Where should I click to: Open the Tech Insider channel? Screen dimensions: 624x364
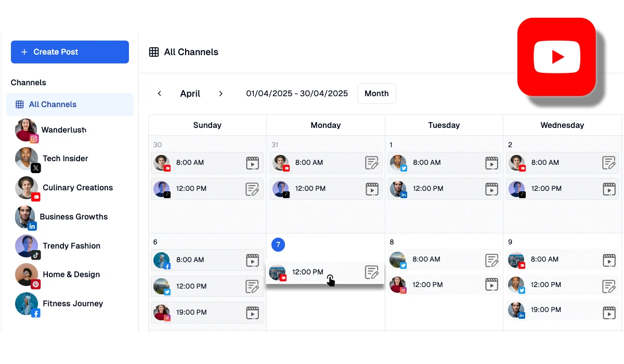(x=51, y=159)
